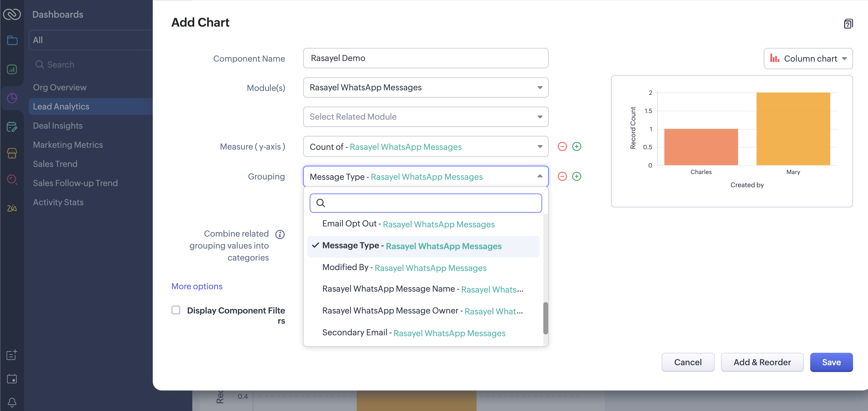868x411 pixels.
Task: Remove the Grouping row with minus icon
Action: pyautogui.click(x=562, y=176)
